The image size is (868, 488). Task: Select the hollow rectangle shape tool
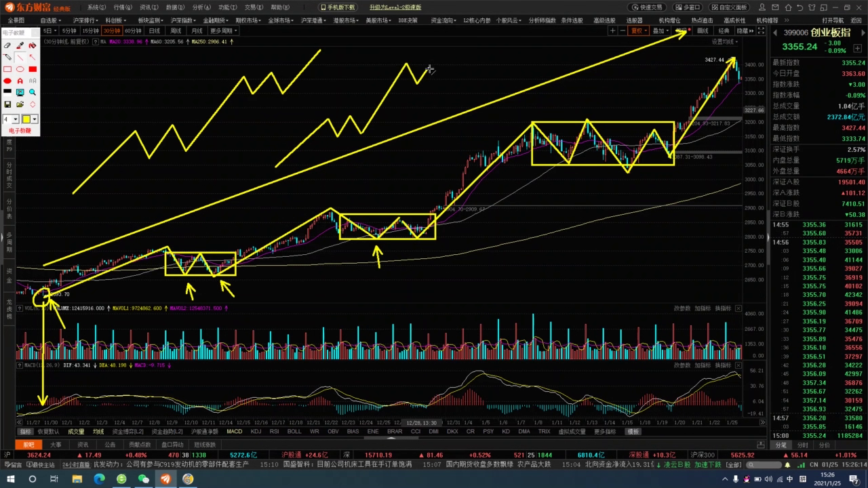[x=7, y=69]
